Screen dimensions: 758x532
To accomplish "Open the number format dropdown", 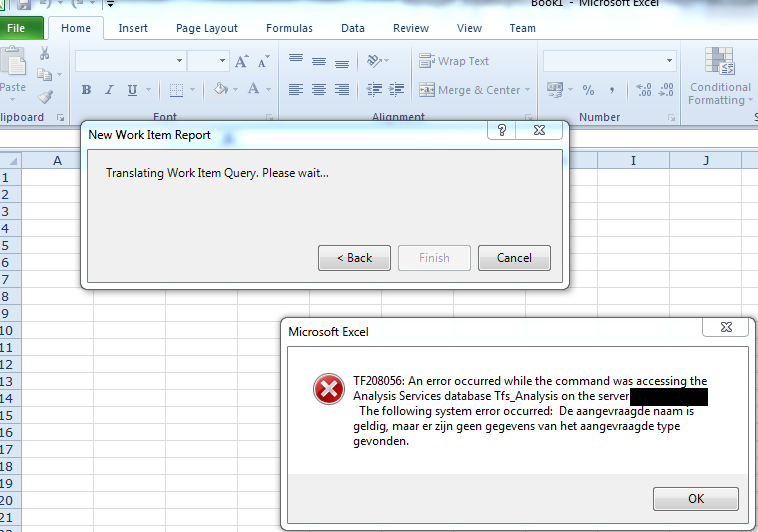I will pos(671,62).
